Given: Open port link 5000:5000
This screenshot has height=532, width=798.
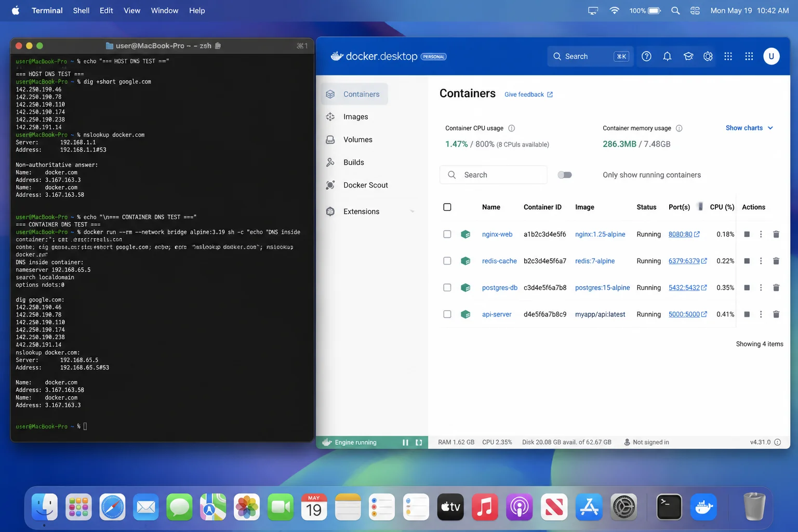Looking at the screenshot, I should 687,314.
